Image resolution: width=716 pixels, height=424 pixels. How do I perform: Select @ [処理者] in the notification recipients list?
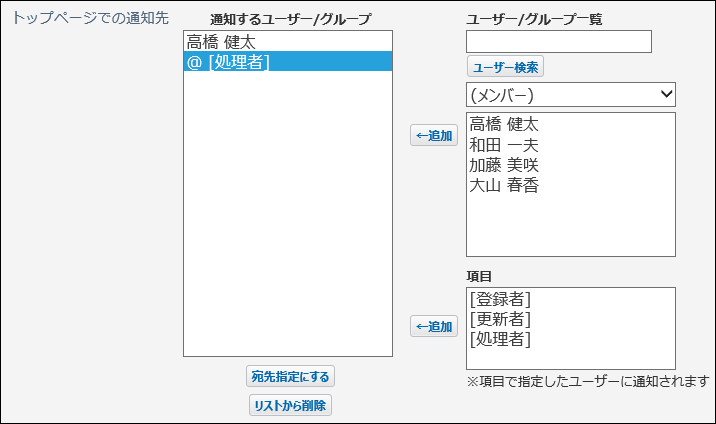pos(288,61)
